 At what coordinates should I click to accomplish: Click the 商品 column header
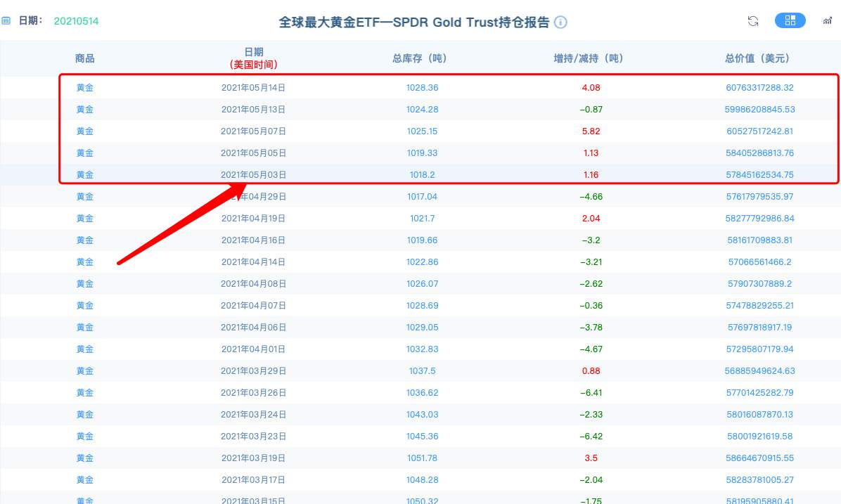coord(85,58)
